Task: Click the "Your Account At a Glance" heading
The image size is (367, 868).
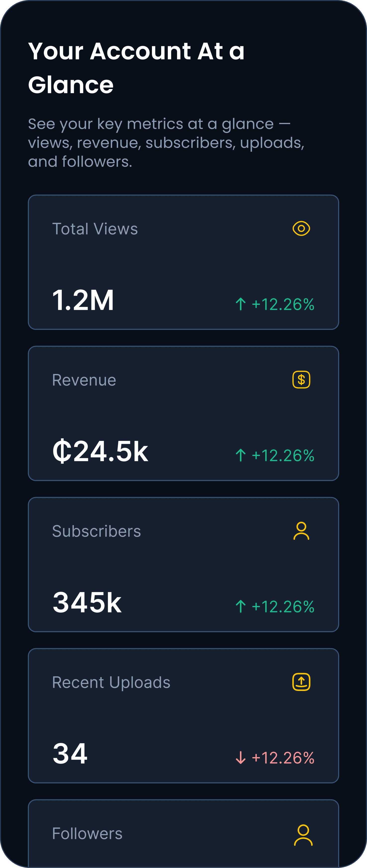Action: click(x=136, y=68)
